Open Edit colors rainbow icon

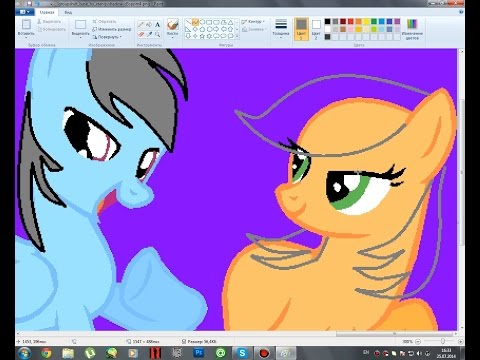pyautogui.click(x=412, y=24)
